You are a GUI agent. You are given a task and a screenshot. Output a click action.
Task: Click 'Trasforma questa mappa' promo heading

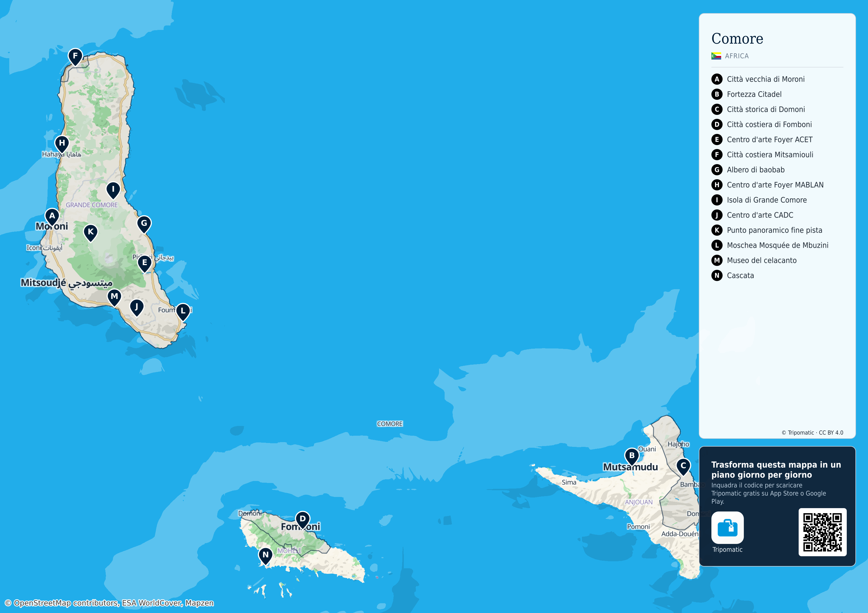pyautogui.click(x=776, y=470)
